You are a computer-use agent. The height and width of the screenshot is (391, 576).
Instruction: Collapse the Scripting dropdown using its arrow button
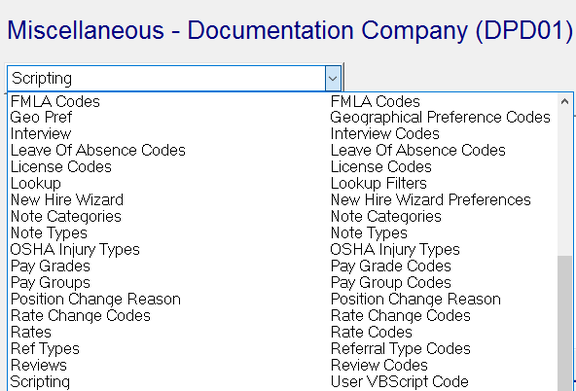coord(333,78)
